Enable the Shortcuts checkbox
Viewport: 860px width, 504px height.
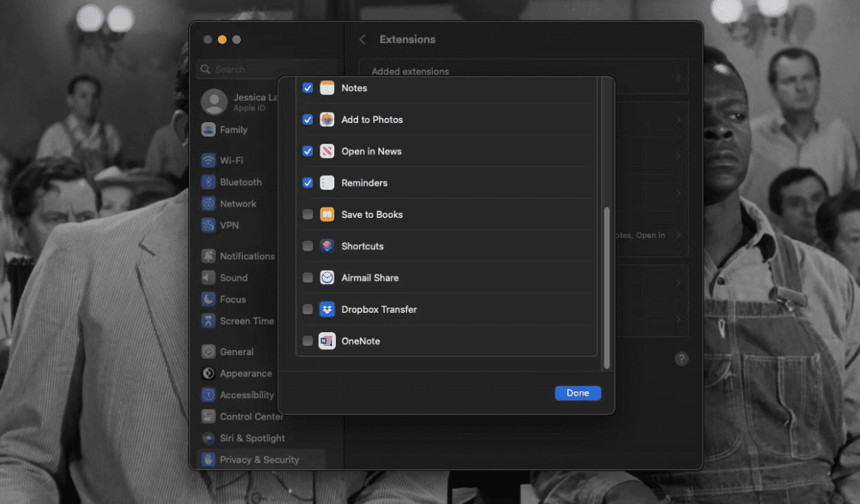pyautogui.click(x=308, y=246)
